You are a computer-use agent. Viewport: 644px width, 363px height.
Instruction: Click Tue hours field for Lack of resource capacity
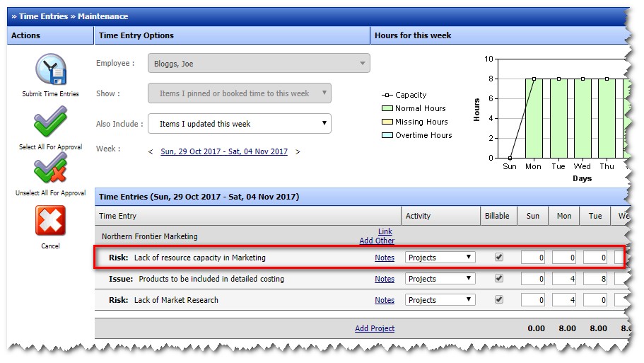(x=595, y=258)
